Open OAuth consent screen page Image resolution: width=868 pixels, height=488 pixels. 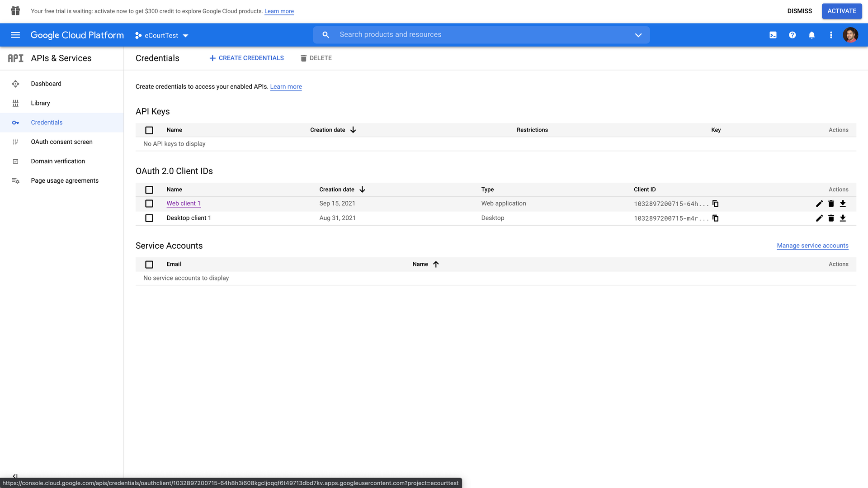(x=61, y=142)
